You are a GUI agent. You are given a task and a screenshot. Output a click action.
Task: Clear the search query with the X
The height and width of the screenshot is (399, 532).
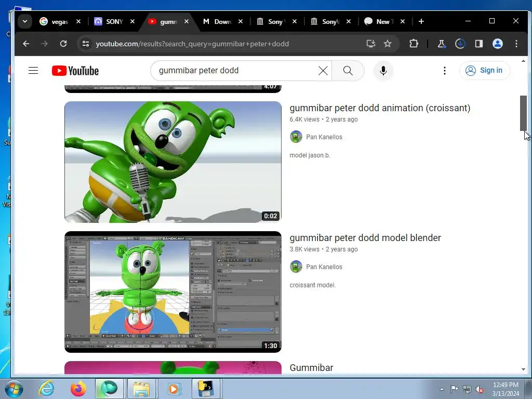click(x=323, y=71)
